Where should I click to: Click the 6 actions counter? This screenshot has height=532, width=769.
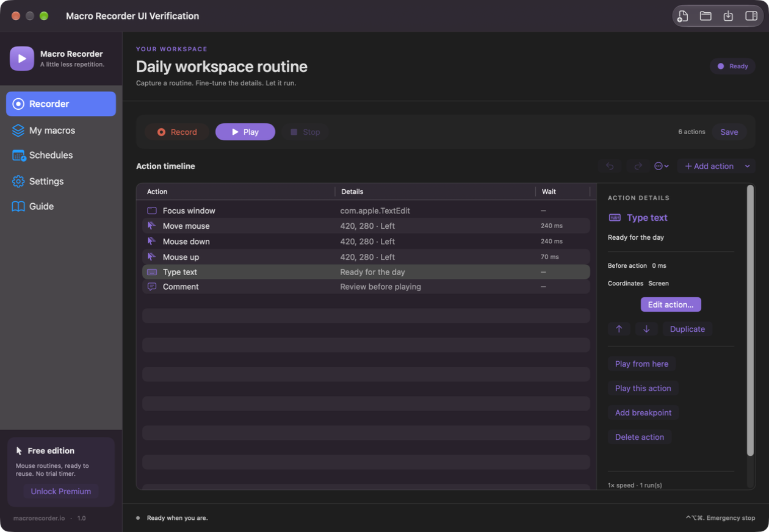[691, 132]
